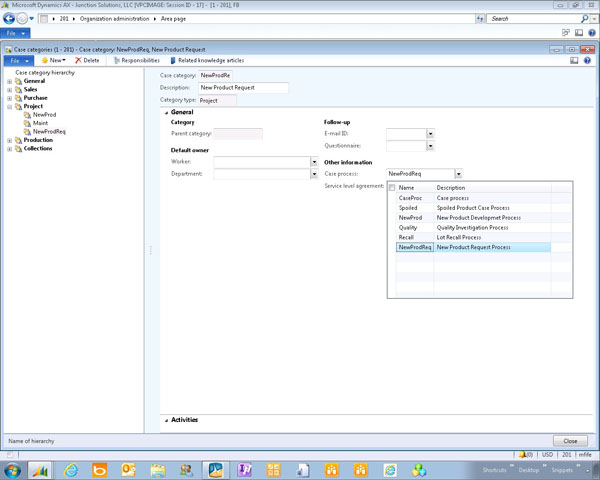Click the Delete toolbar button
600x480 pixels.
point(87,60)
